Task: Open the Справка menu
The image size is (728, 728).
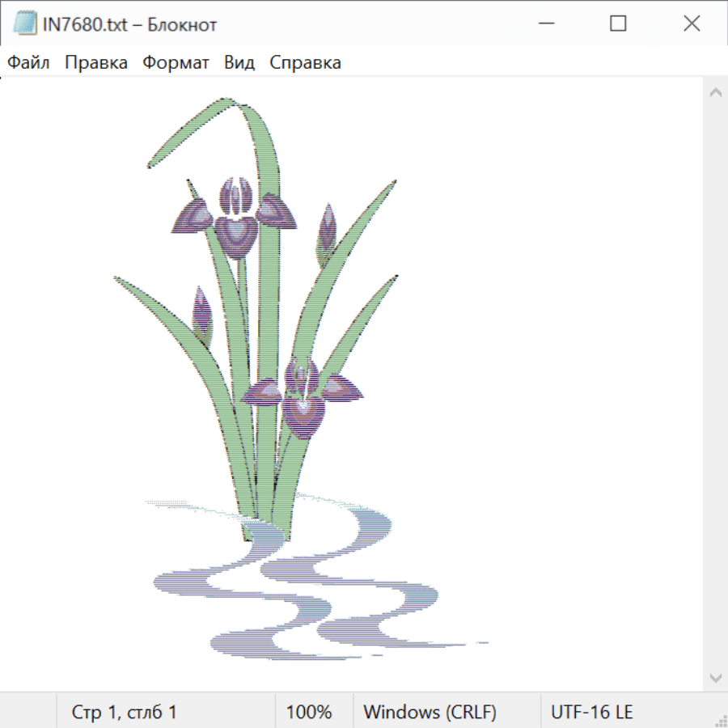Action: coord(305,63)
